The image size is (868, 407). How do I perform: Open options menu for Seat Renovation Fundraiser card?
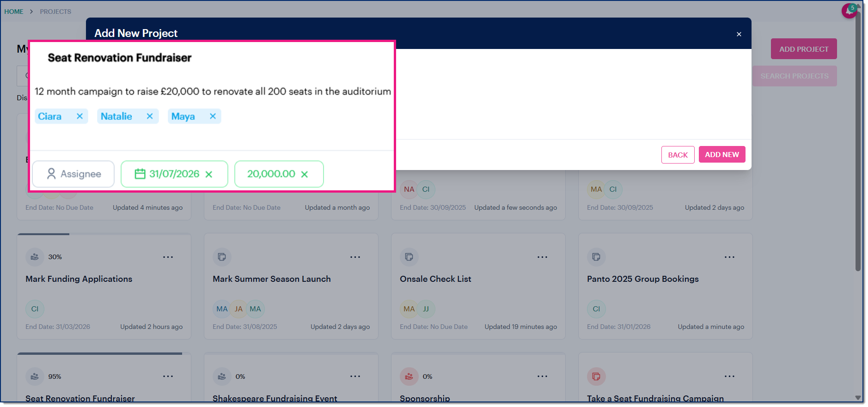click(168, 377)
